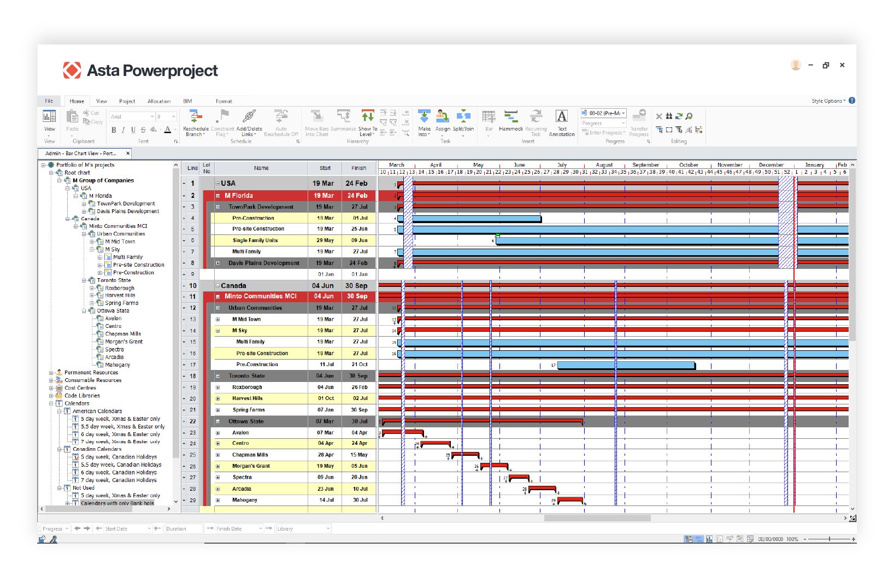Switch to the Home ribbon tab
The image size is (894, 588).
(x=77, y=101)
